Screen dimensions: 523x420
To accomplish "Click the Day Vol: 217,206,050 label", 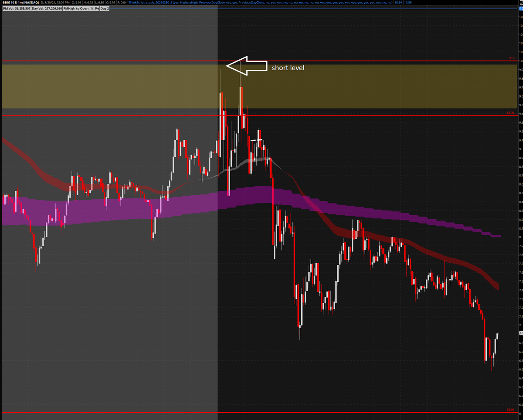I will pyautogui.click(x=47, y=8).
